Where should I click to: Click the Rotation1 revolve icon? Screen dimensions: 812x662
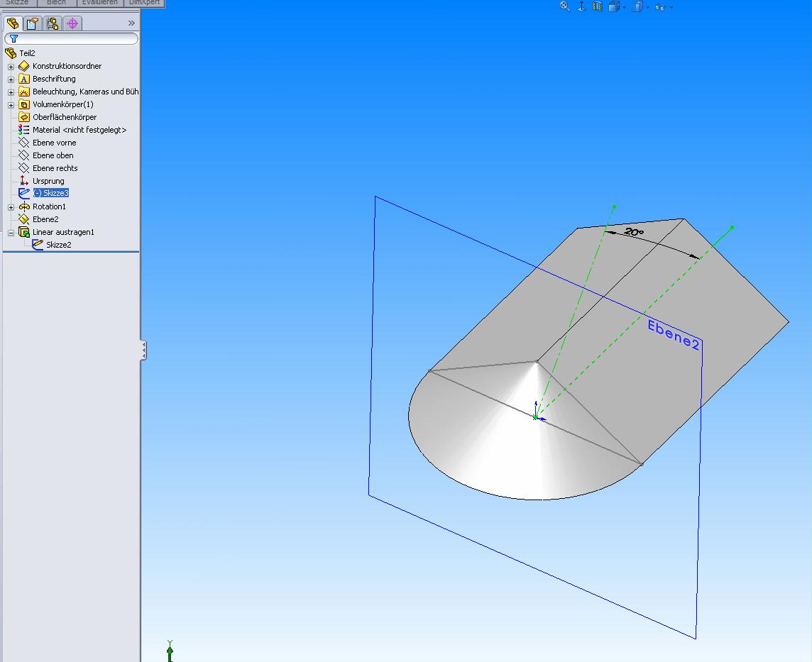point(24,206)
